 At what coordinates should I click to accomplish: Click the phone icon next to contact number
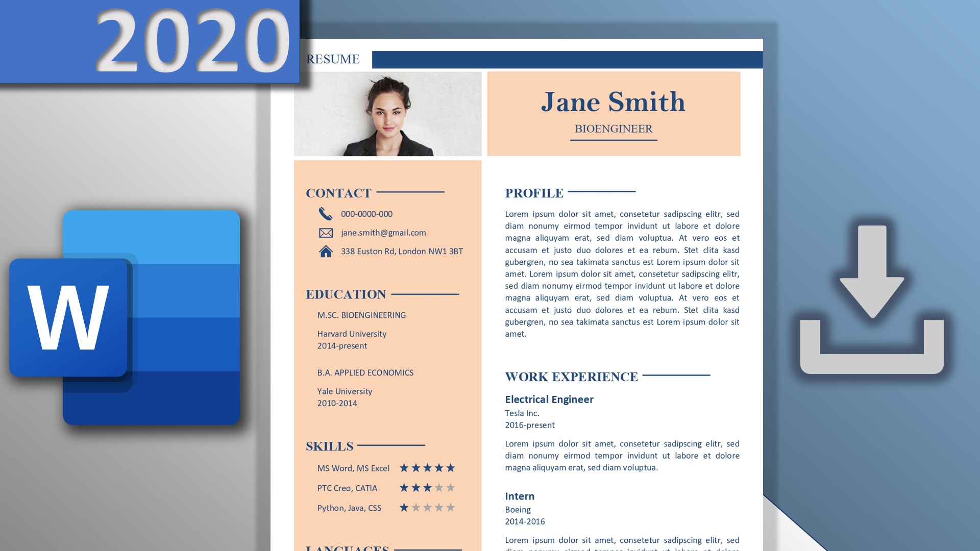point(325,213)
